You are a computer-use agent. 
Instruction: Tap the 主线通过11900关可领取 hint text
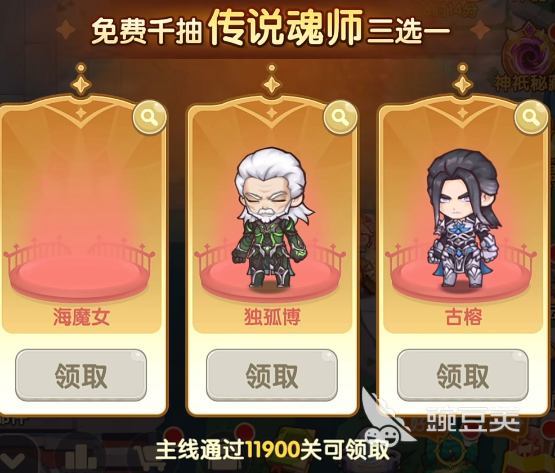(x=273, y=450)
